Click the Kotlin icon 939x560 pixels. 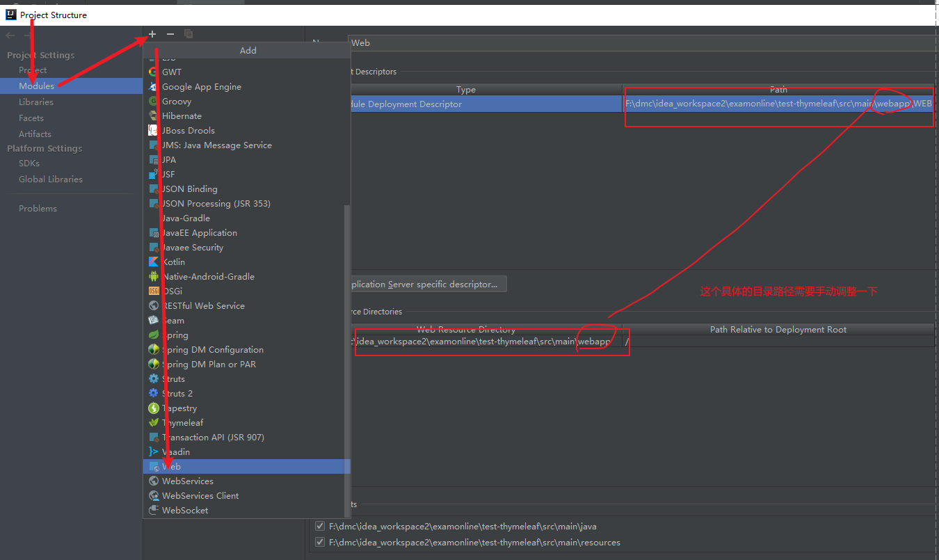coord(154,262)
